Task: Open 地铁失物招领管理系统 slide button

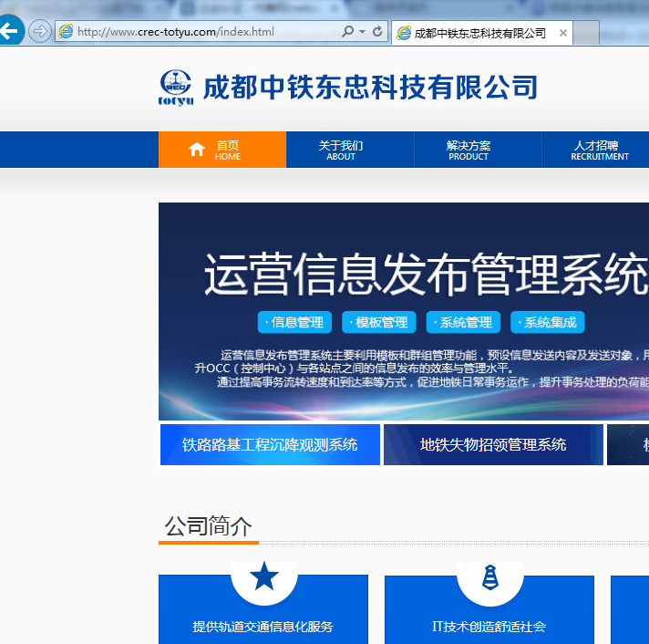Action: [x=493, y=444]
